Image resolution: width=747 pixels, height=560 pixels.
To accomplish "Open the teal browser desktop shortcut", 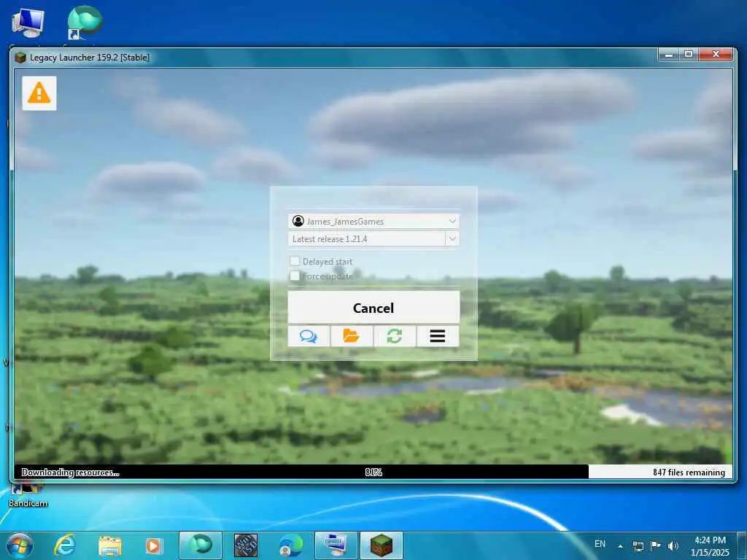I will click(x=85, y=23).
